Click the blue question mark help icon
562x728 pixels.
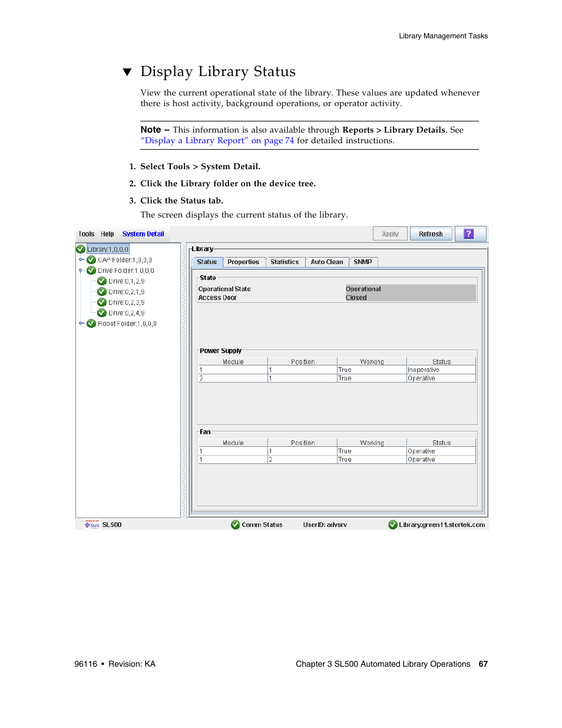(470, 234)
